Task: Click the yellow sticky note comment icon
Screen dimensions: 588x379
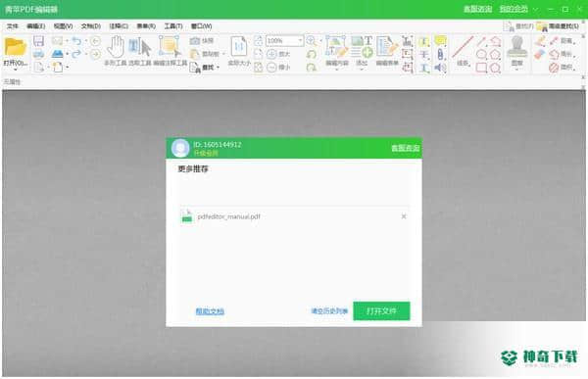Action: [x=440, y=40]
